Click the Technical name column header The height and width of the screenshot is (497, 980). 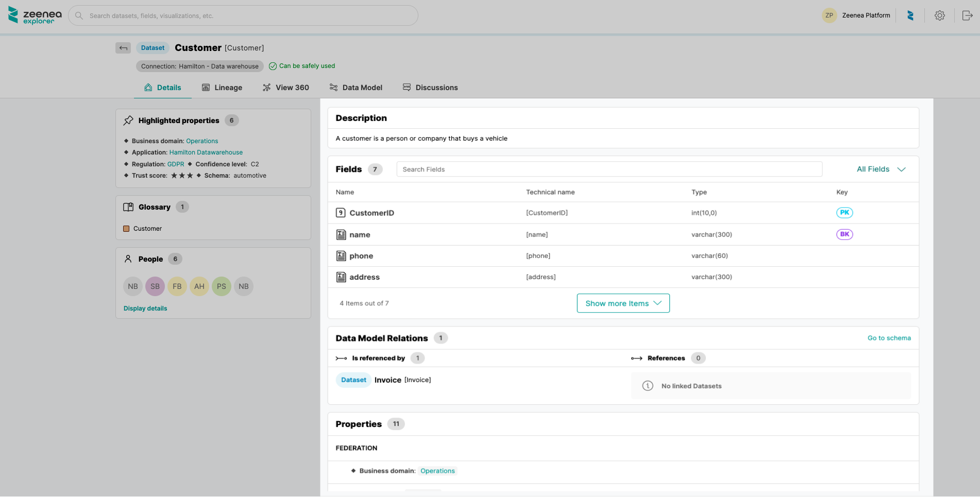coord(550,192)
